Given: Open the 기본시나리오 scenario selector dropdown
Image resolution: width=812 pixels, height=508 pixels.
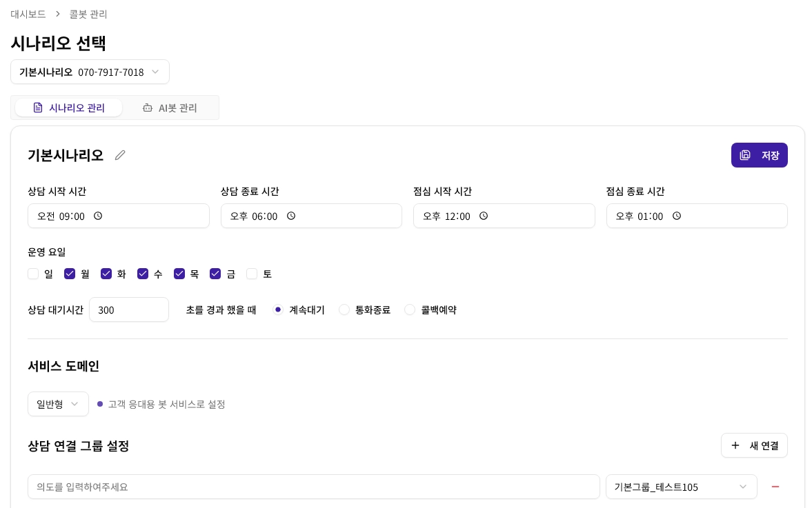Looking at the screenshot, I should tap(90, 72).
